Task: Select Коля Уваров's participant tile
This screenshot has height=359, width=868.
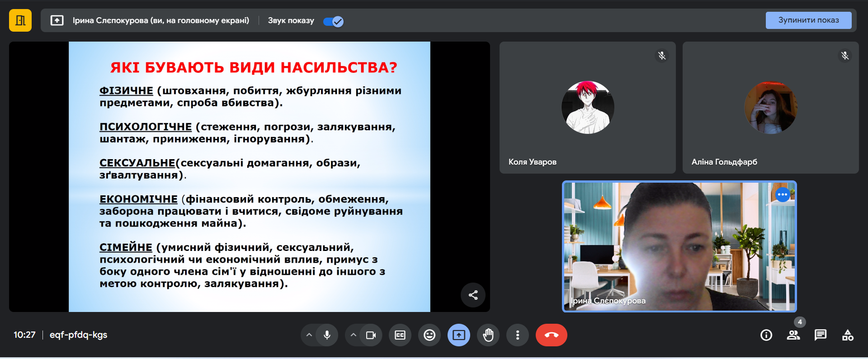Action: tap(587, 108)
